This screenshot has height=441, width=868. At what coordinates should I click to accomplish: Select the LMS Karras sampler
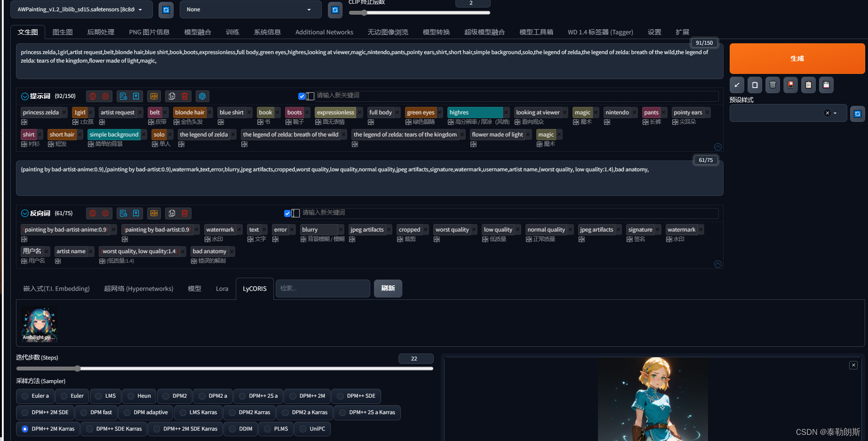click(198, 413)
